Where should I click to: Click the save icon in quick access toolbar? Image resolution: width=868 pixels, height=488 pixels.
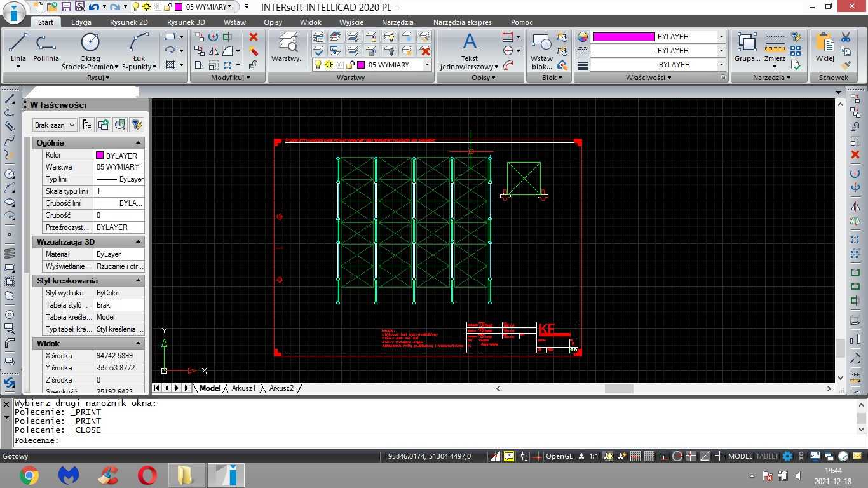point(66,7)
